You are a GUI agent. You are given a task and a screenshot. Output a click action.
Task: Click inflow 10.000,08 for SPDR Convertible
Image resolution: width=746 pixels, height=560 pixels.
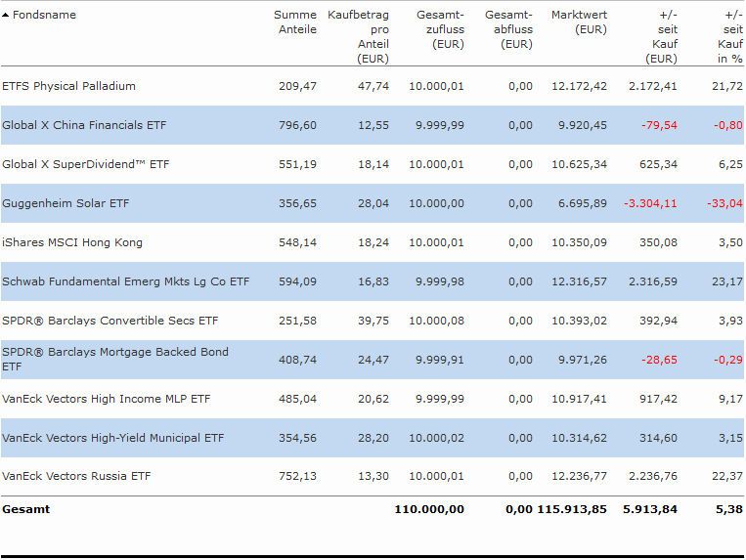coord(436,321)
